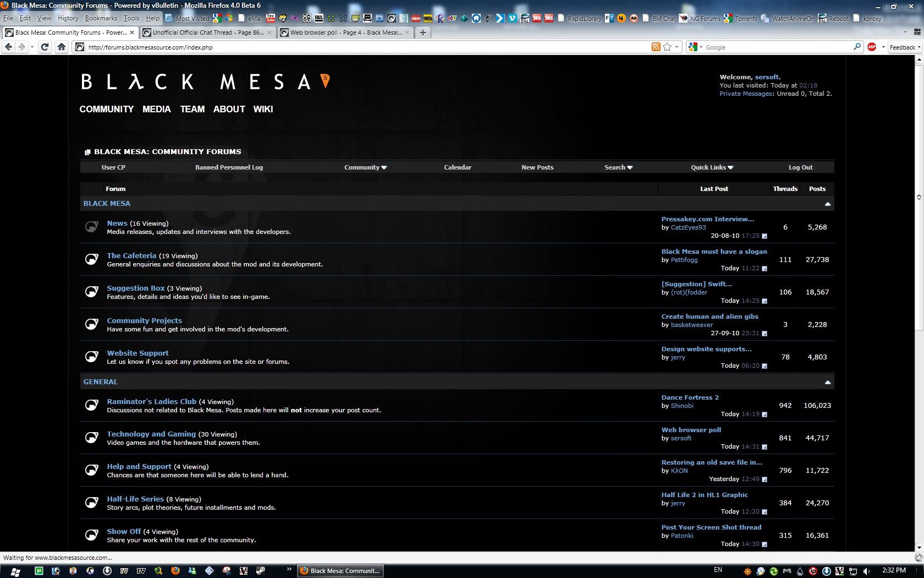Click the RSS feed icon in address bar
The width and height of the screenshot is (924, 578).
(x=656, y=47)
